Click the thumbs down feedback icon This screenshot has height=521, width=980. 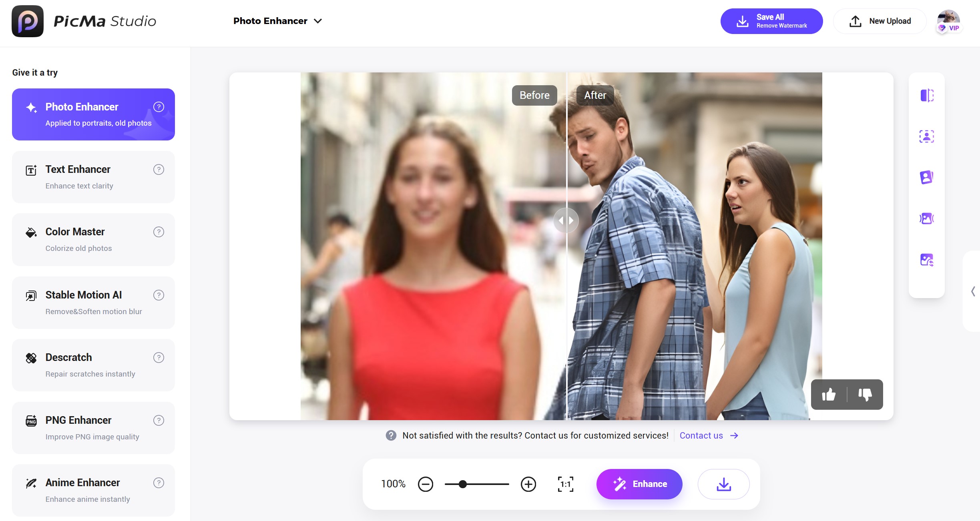[865, 395]
